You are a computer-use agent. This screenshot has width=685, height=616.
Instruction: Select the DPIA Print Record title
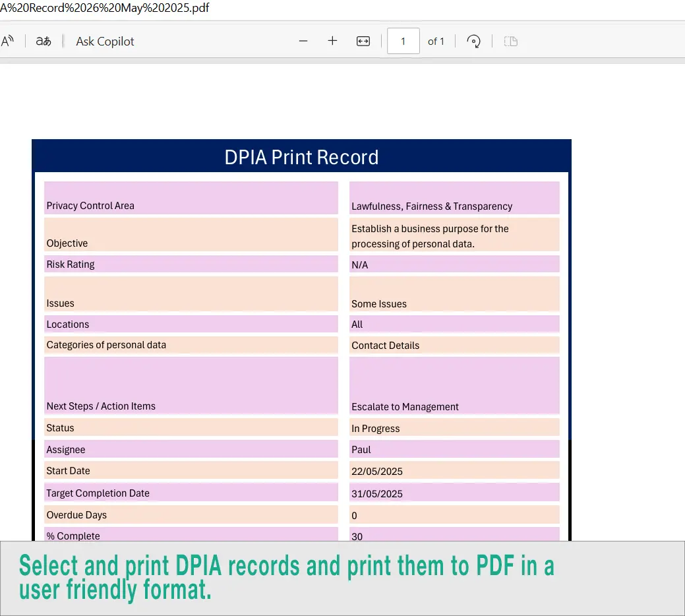pos(301,157)
